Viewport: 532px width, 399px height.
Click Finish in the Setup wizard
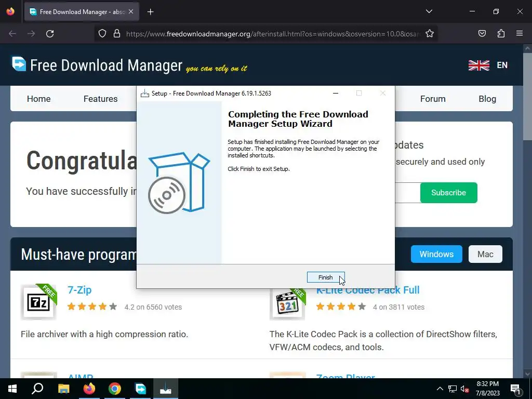325,277
